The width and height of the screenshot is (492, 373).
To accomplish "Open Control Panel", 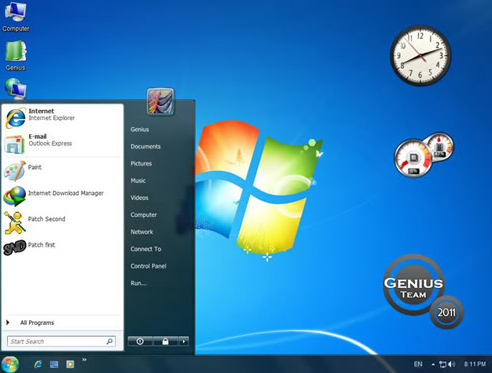I will (148, 266).
